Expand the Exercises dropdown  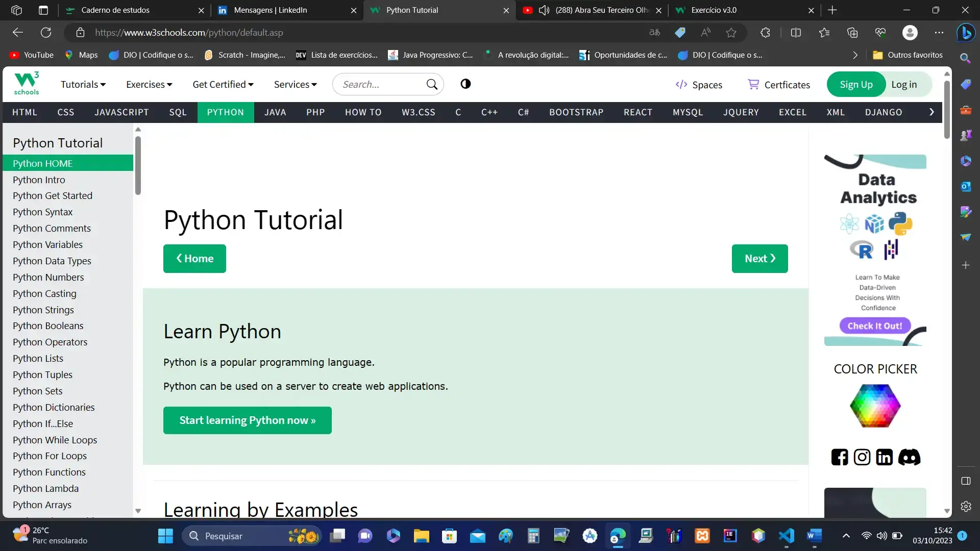pyautogui.click(x=149, y=85)
